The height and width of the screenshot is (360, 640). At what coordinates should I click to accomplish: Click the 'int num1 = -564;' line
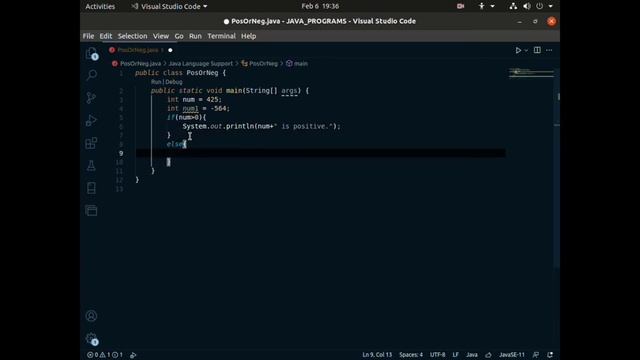198,109
